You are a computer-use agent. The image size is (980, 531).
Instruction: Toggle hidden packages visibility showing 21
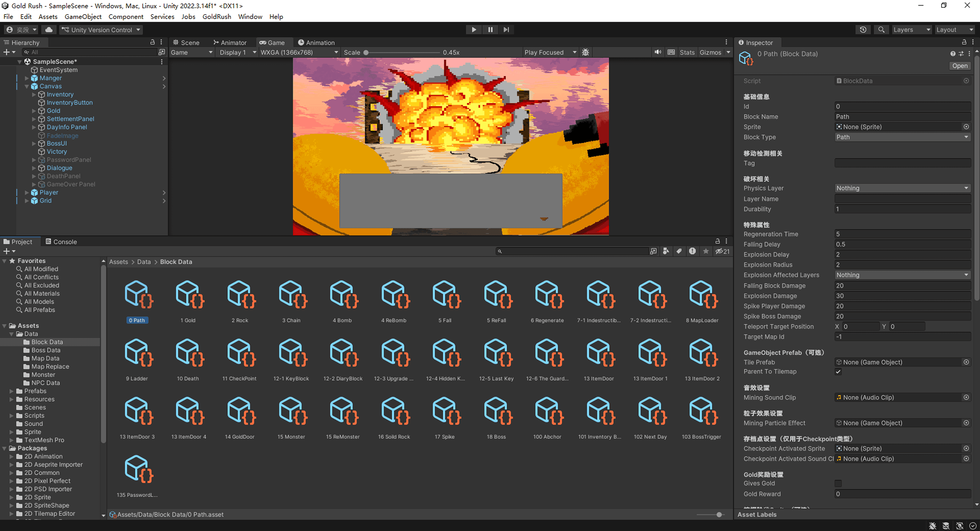pyautogui.click(x=722, y=251)
